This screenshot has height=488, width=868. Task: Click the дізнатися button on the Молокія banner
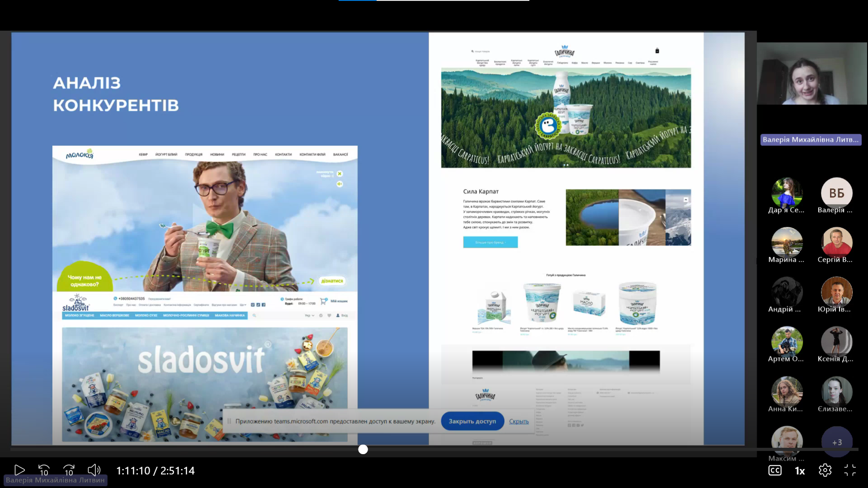pyautogui.click(x=332, y=281)
